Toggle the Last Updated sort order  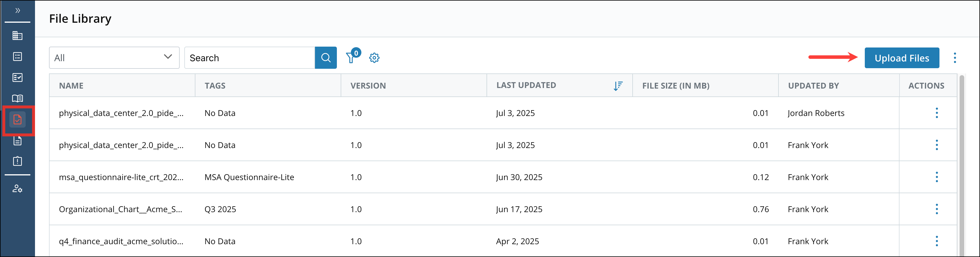coord(618,86)
